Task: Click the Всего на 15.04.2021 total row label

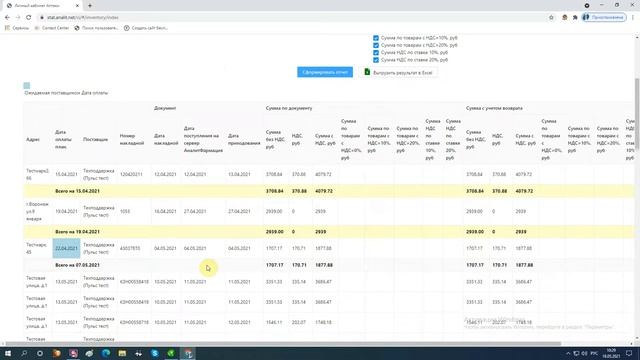Action: [77, 191]
